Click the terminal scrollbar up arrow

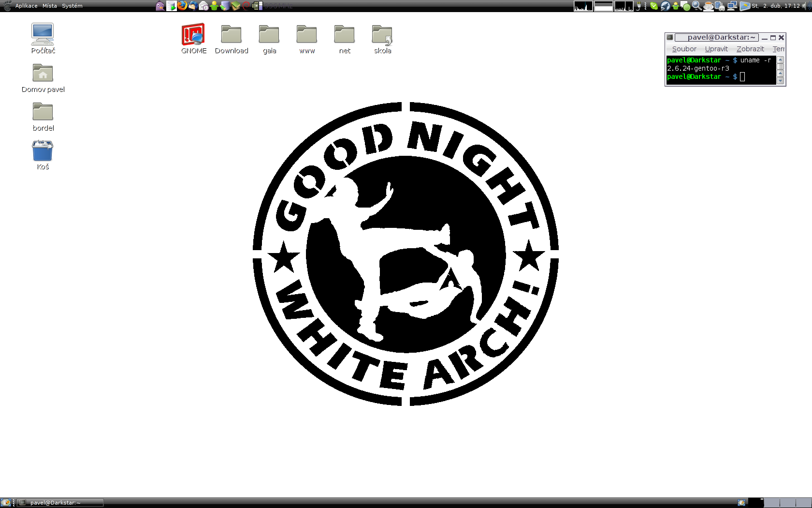tap(780, 60)
